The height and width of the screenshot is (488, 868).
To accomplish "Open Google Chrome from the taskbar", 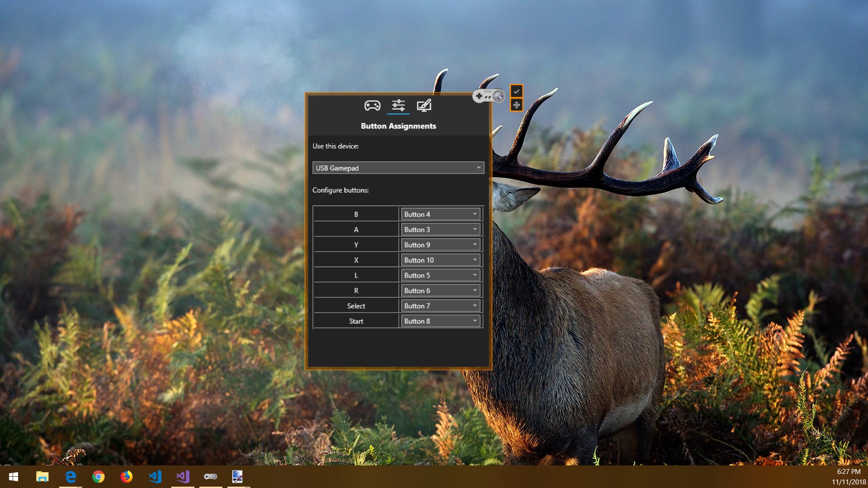I will pos(98,477).
